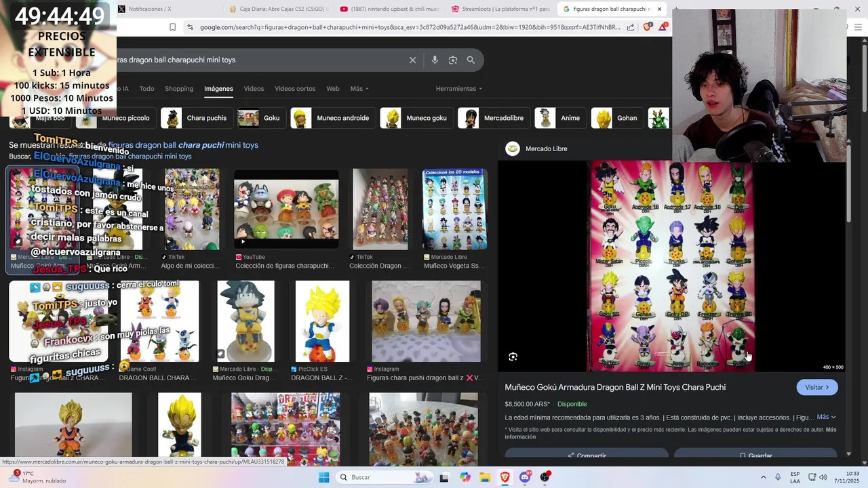Screen dimensions: 868x488
Task: Click corrected query figuras dragon ball chara puchi link
Action: pos(183,145)
